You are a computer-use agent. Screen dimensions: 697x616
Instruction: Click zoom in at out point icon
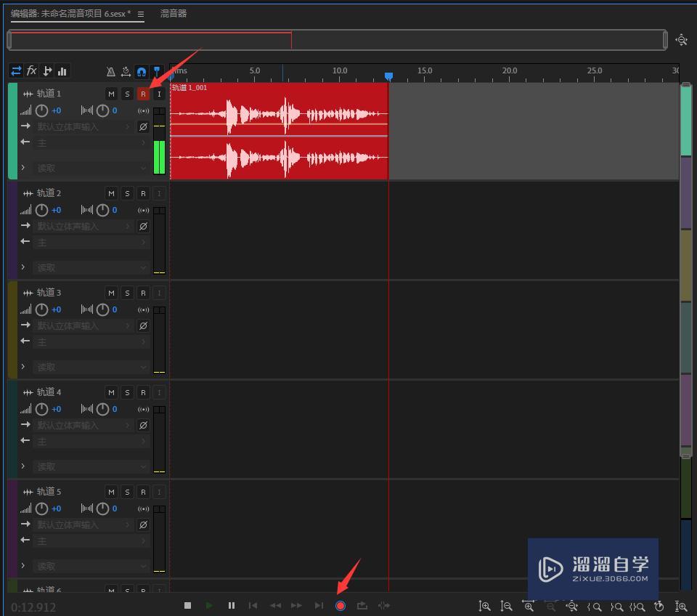coord(616,607)
